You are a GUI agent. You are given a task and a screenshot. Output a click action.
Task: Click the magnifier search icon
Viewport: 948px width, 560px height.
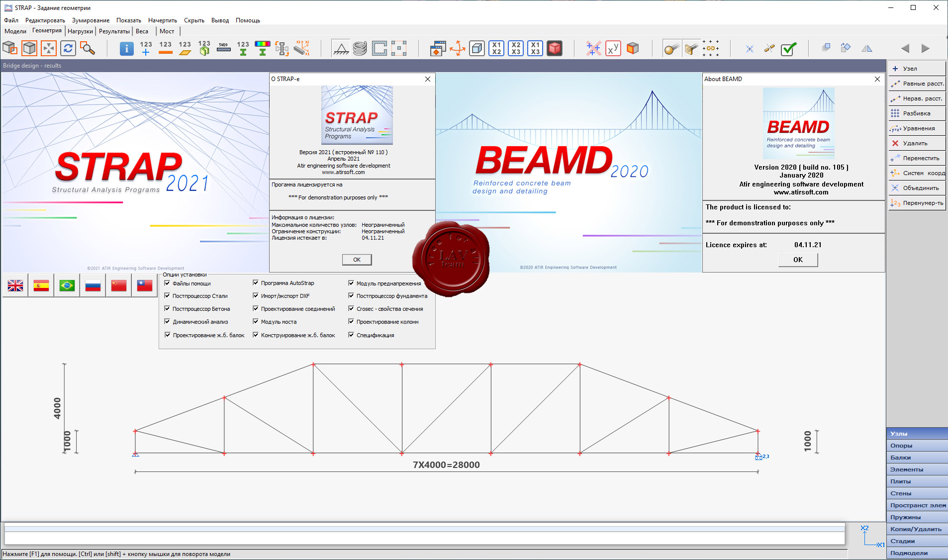pyautogui.click(x=88, y=48)
